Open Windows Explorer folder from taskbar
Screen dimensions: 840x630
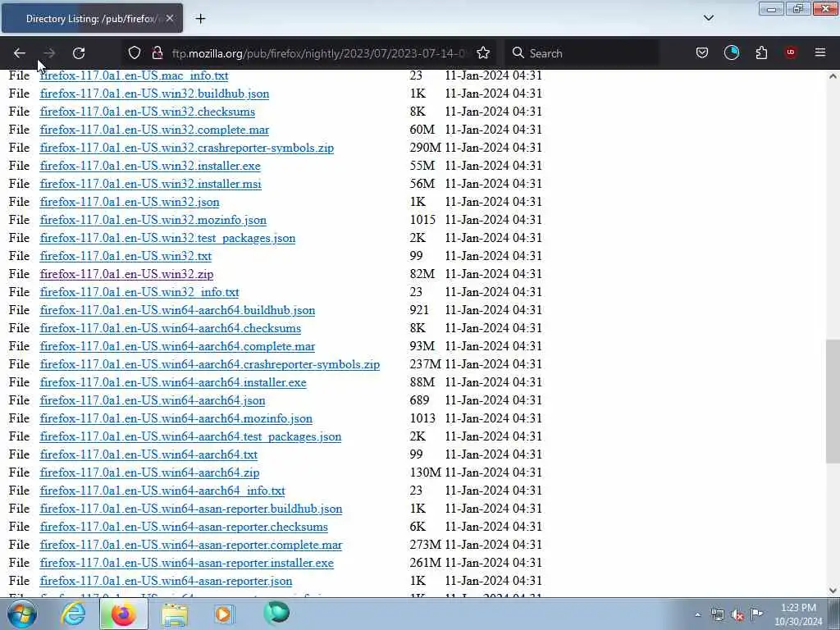(x=175, y=614)
